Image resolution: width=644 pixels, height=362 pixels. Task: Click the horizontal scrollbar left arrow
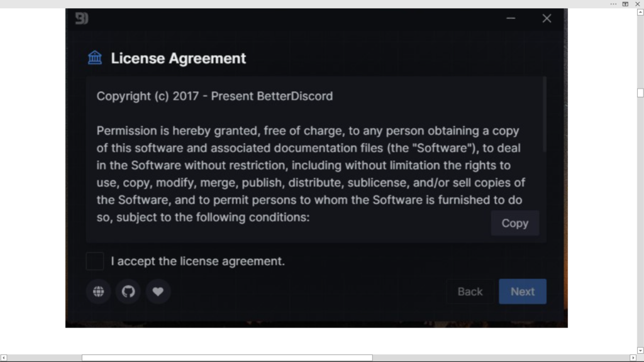[4, 358]
